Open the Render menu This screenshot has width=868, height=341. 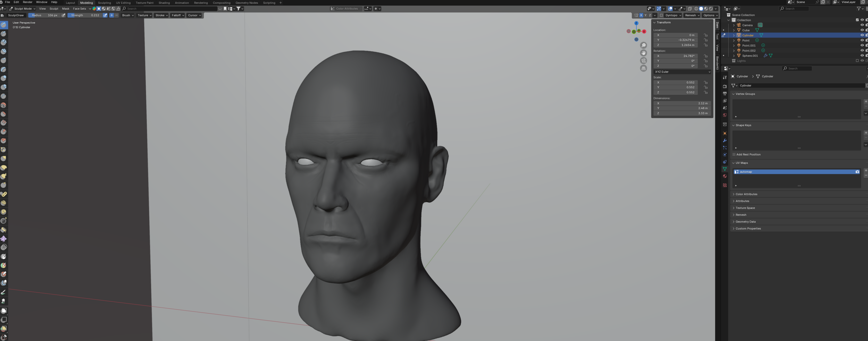pyautogui.click(x=27, y=2)
